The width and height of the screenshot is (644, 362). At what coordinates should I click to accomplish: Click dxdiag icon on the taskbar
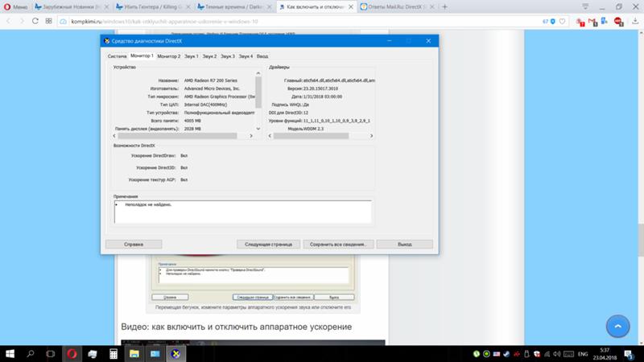[x=175, y=354]
